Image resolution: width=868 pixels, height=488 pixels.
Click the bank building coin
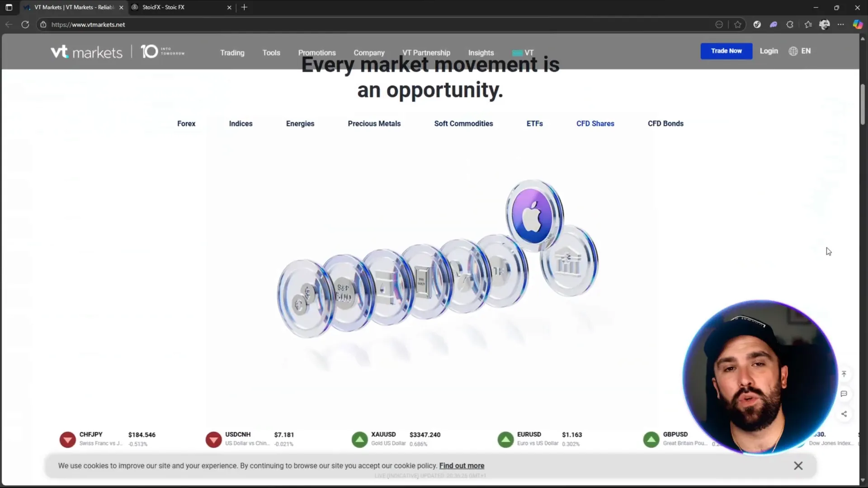point(571,262)
